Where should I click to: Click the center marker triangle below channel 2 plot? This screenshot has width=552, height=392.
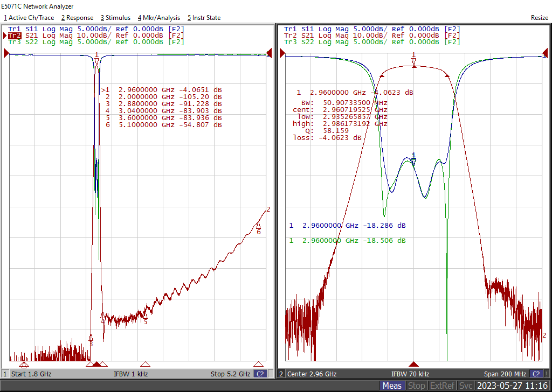[413, 365]
